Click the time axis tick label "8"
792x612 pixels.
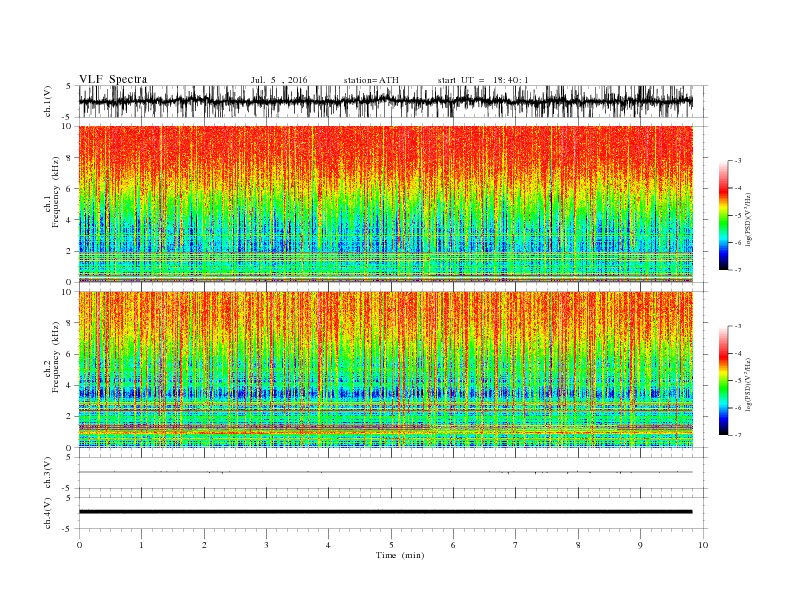(x=578, y=545)
